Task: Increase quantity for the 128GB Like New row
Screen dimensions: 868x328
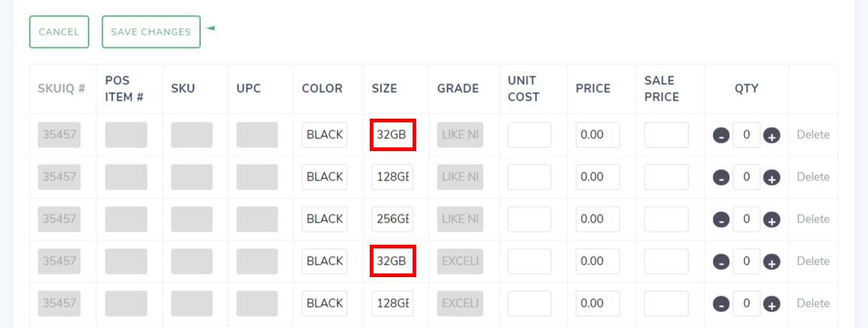Action: click(x=771, y=178)
